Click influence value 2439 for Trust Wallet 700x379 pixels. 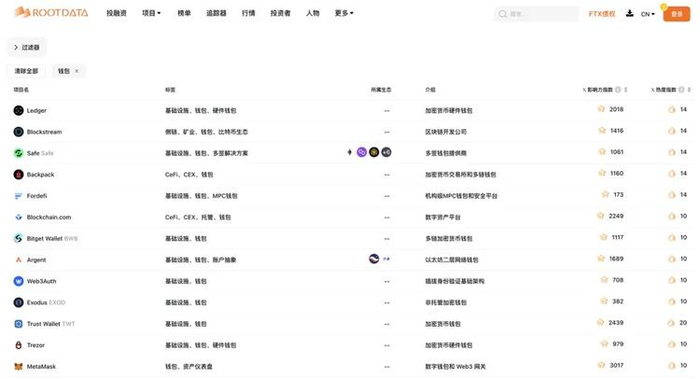coord(616,323)
